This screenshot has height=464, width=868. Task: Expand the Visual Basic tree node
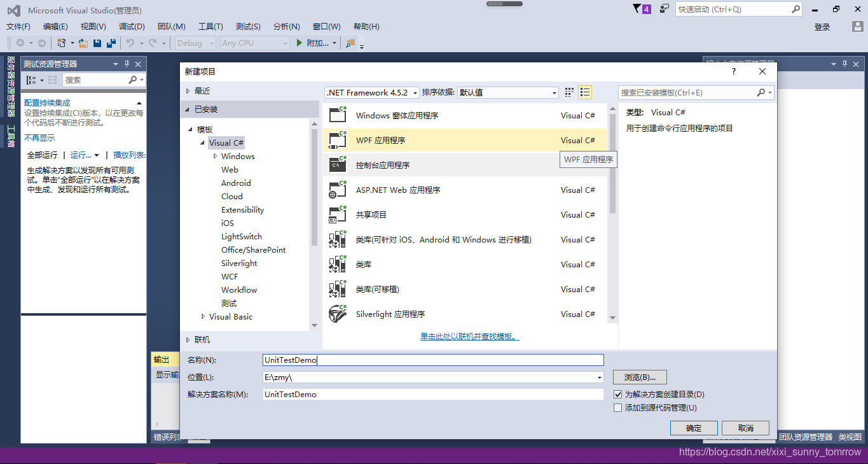click(203, 316)
